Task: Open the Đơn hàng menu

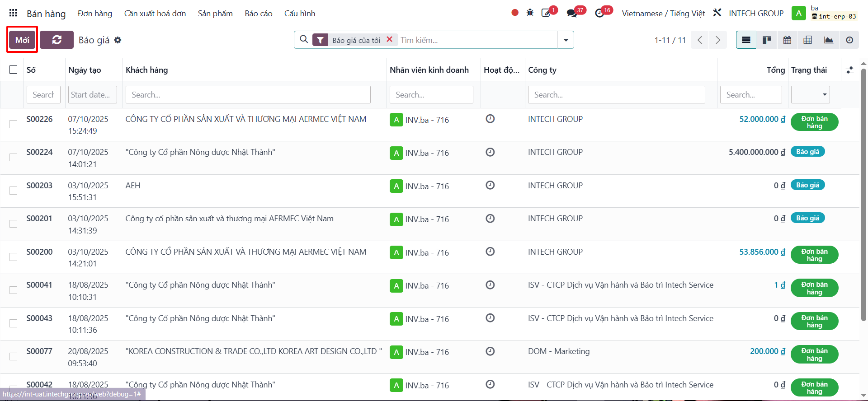Action: [x=95, y=14]
